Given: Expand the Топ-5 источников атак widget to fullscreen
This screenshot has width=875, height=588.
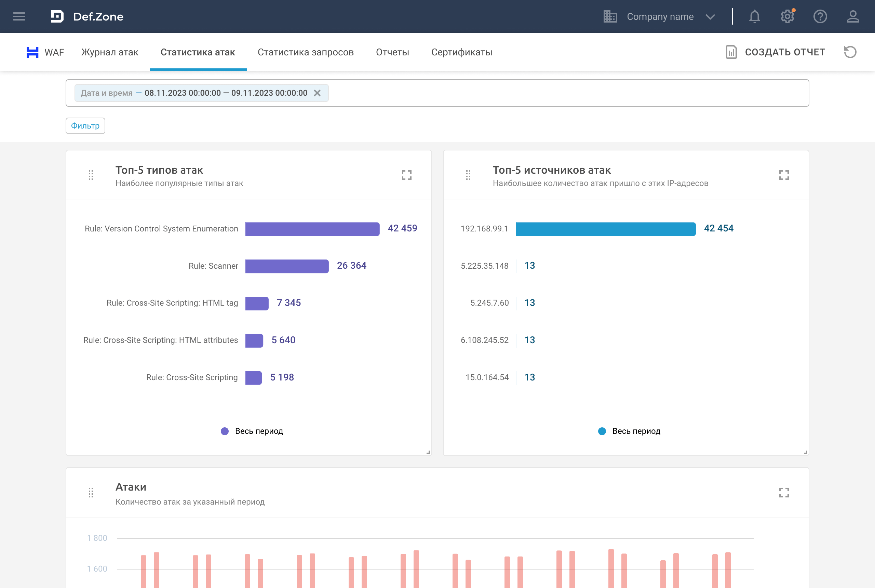Looking at the screenshot, I should click(x=783, y=175).
